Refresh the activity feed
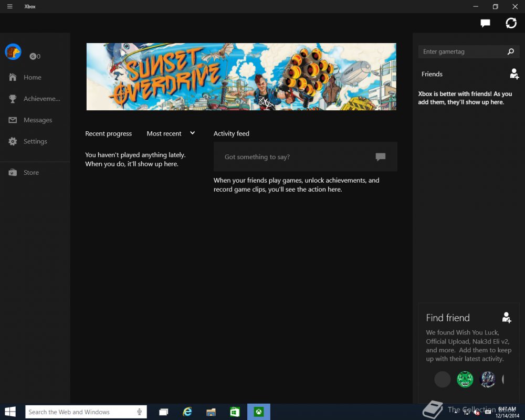 (511, 23)
